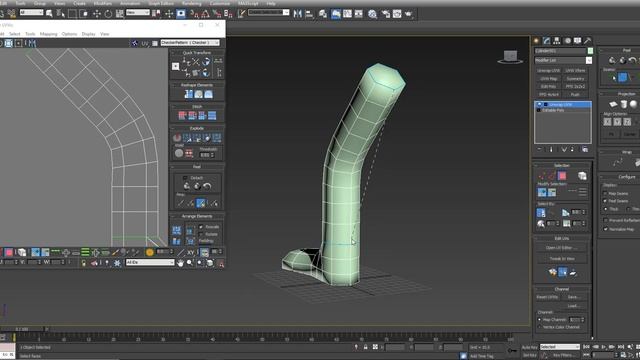Screen dimensions: 640x360
Task: Click the Render Setup icon
Action: 386,14
